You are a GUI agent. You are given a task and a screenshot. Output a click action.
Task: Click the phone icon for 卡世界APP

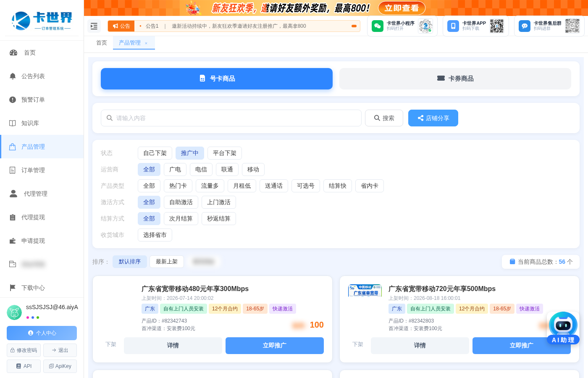click(453, 26)
